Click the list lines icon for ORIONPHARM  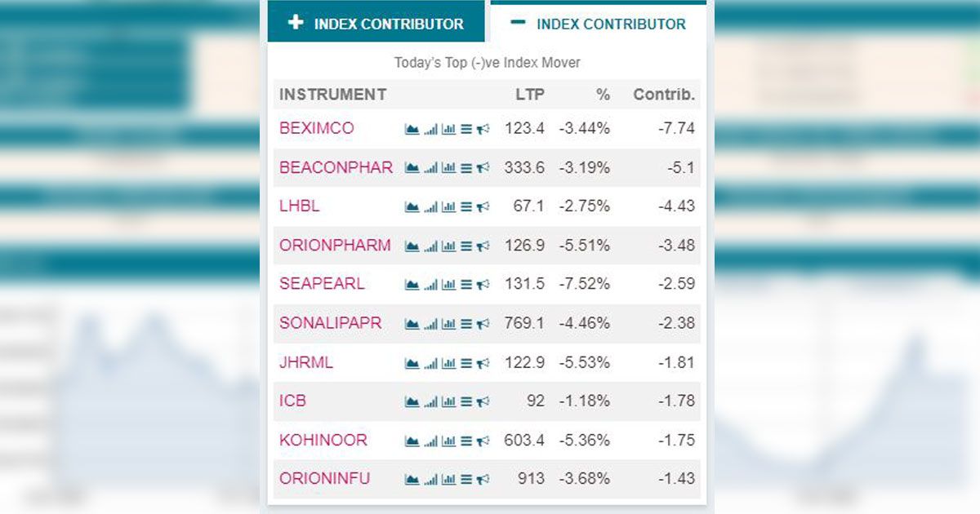(466, 246)
